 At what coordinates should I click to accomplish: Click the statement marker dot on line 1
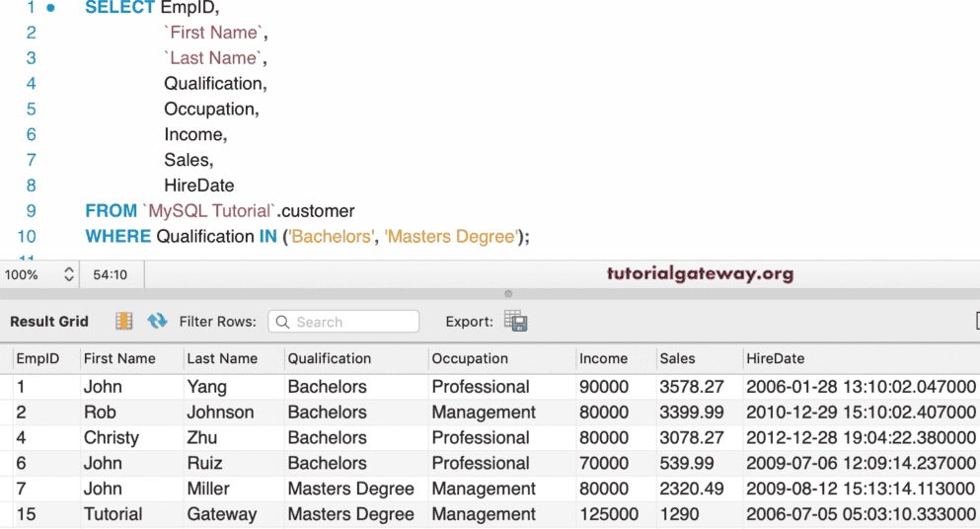click(x=50, y=8)
